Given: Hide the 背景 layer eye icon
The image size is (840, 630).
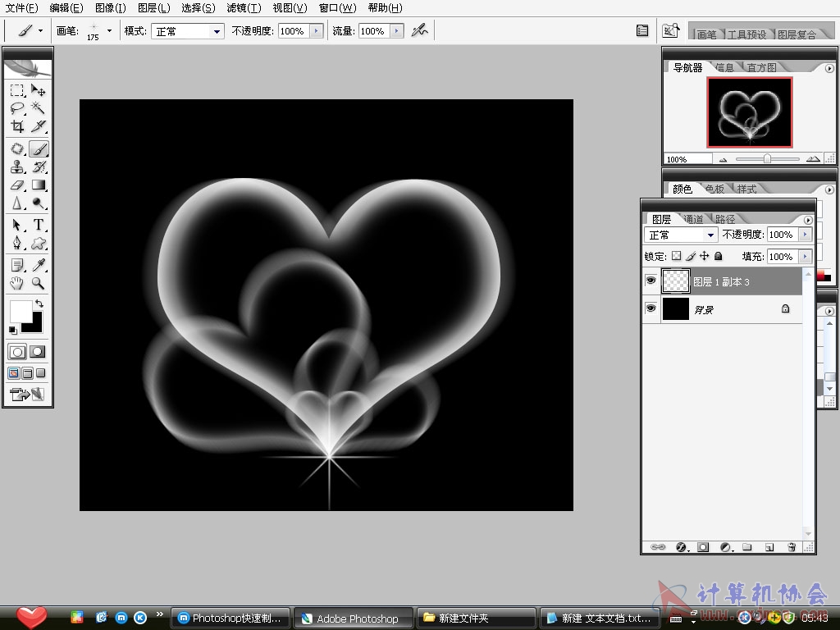Looking at the screenshot, I should tap(651, 308).
